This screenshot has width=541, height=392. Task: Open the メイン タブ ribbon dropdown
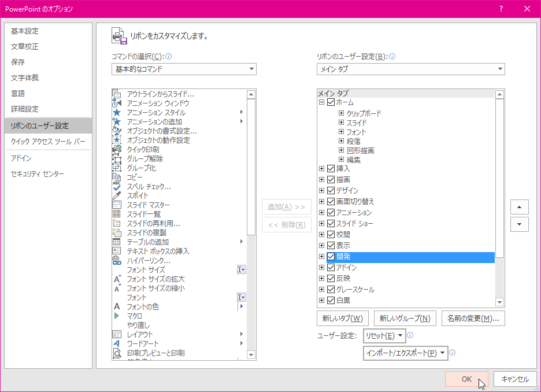coord(410,69)
